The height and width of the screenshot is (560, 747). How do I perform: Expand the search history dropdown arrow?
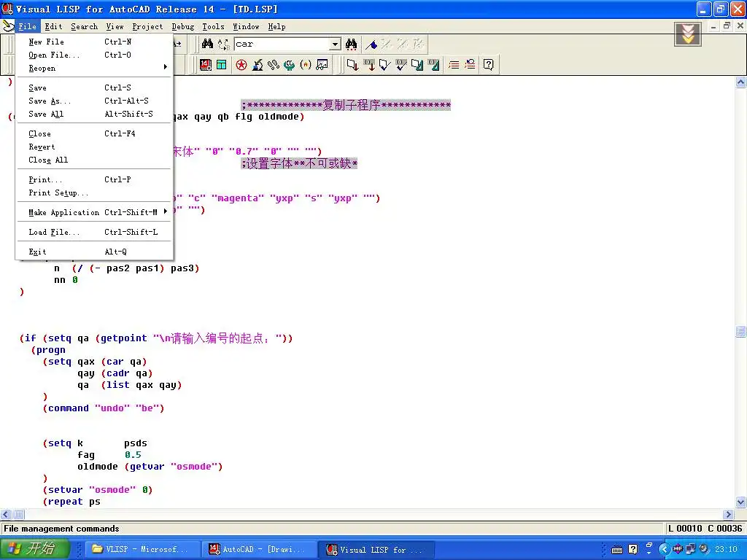336,44
